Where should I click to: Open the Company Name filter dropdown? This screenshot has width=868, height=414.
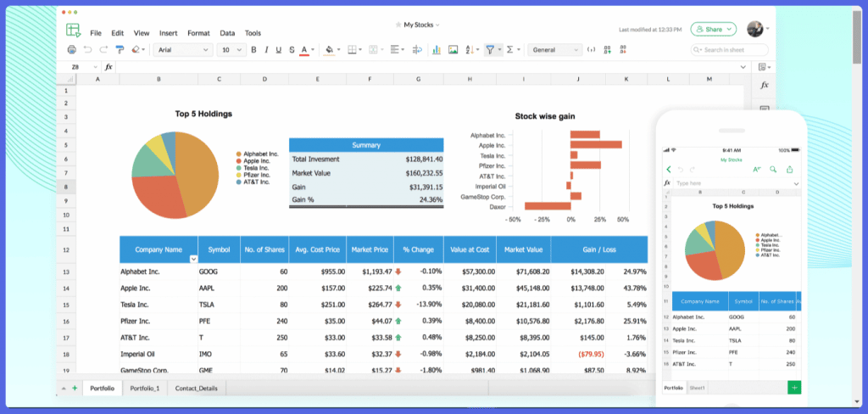[x=193, y=259]
